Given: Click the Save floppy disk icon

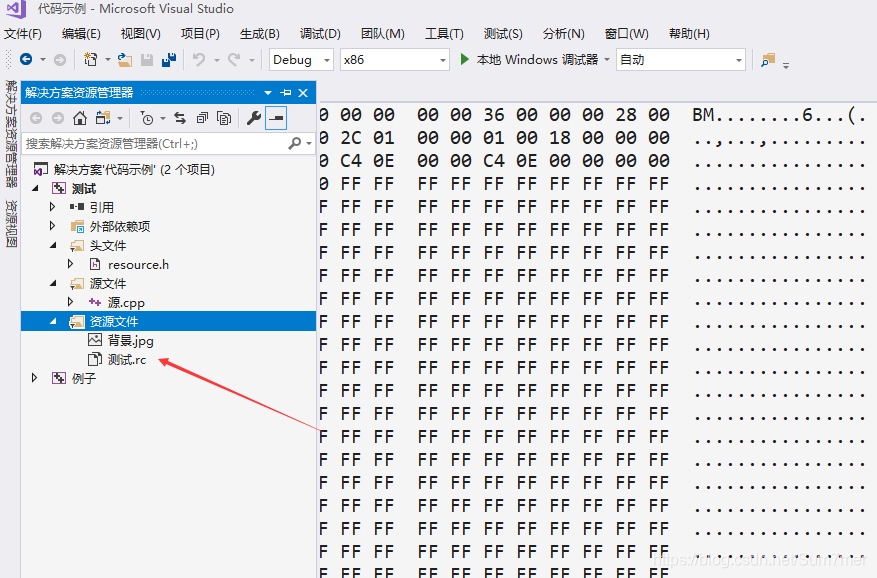Looking at the screenshot, I should (x=147, y=59).
